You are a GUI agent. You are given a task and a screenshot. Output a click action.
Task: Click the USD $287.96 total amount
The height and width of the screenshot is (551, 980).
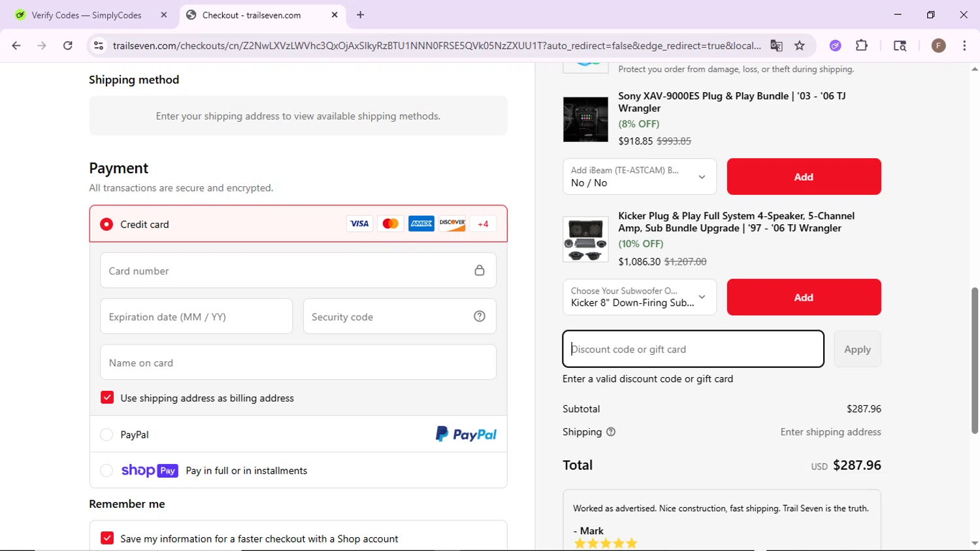point(846,465)
